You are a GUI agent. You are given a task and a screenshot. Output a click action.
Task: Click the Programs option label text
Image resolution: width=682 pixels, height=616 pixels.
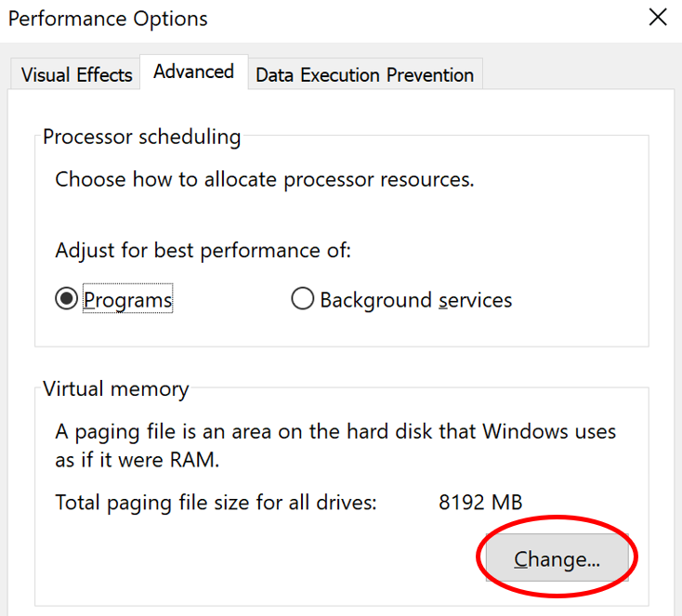click(x=128, y=300)
